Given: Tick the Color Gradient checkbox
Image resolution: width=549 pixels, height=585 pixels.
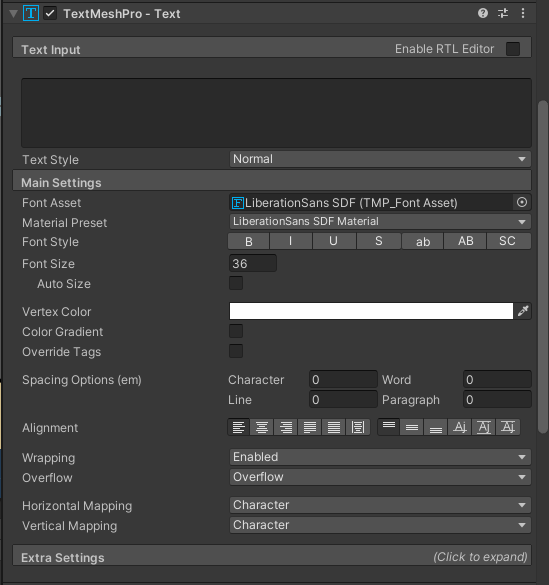Looking at the screenshot, I should coord(236,331).
